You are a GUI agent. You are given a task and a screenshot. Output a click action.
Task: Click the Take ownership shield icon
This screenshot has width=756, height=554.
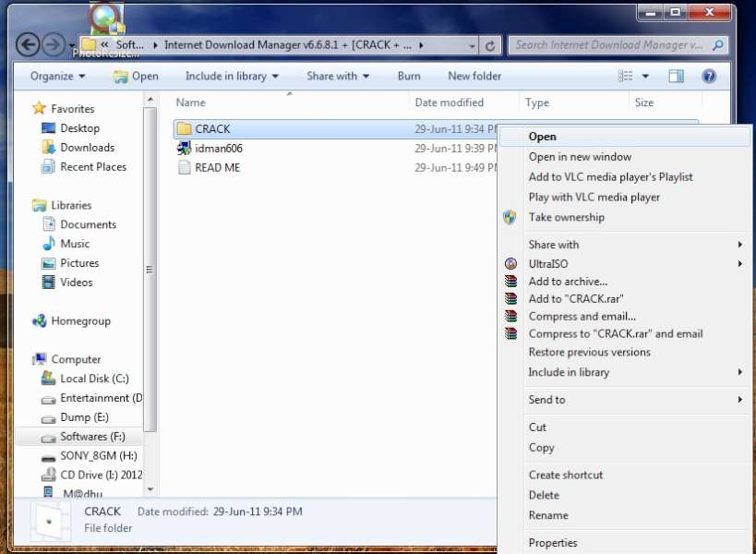tap(510, 217)
